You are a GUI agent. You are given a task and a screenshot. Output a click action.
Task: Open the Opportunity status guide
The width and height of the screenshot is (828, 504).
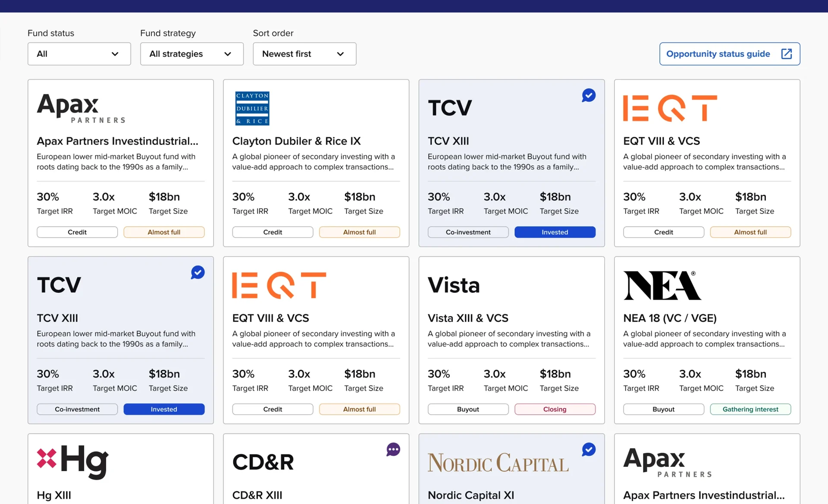[730, 54]
